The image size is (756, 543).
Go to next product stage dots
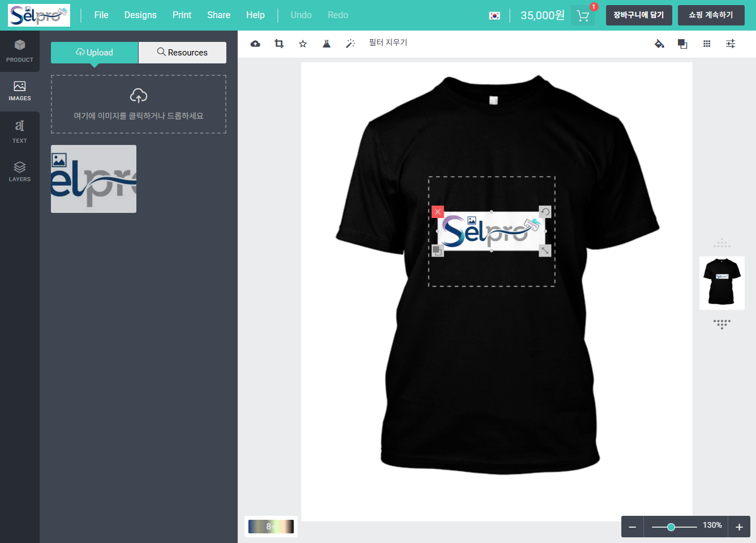(722, 324)
